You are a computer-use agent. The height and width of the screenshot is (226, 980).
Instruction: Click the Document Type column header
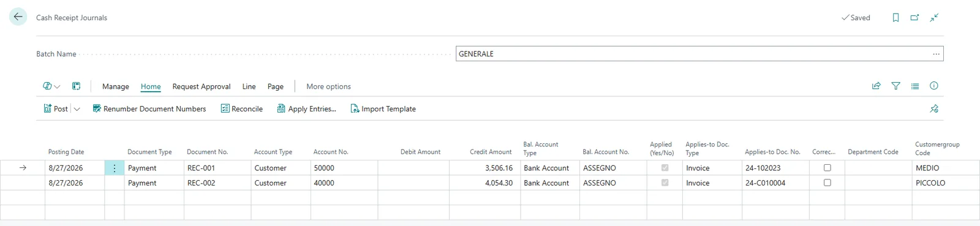[x=149, y=152]
